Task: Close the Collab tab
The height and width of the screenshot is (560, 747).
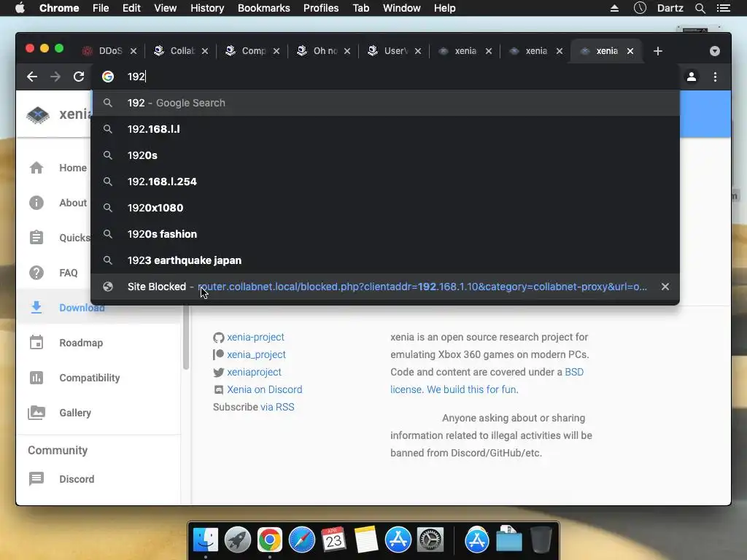Action: pos(205,51)
